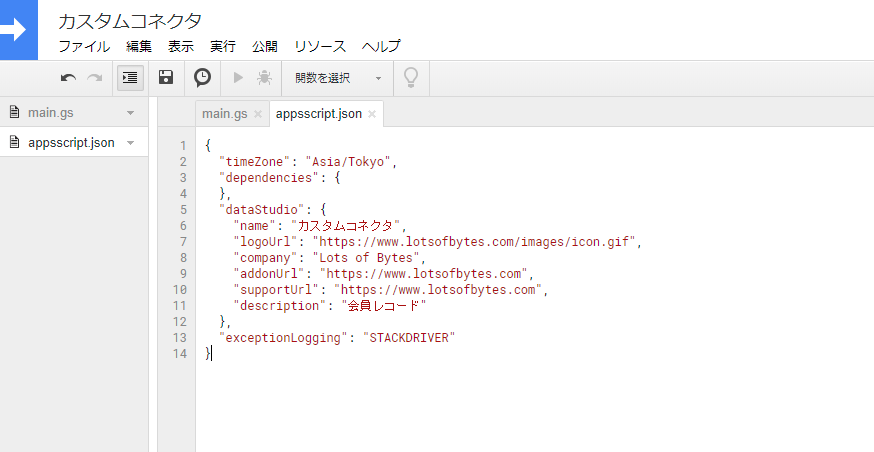The height and width of the screenshot is (452, 874).
Task: Switch to the main.gs editor tab
Action: pos(223,114)
